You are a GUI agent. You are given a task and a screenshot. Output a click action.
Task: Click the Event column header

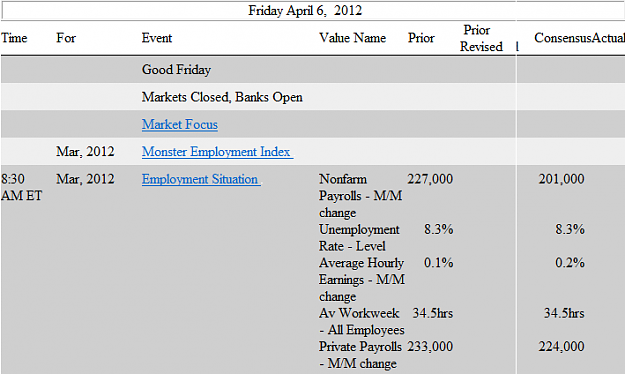coord(157,38)
